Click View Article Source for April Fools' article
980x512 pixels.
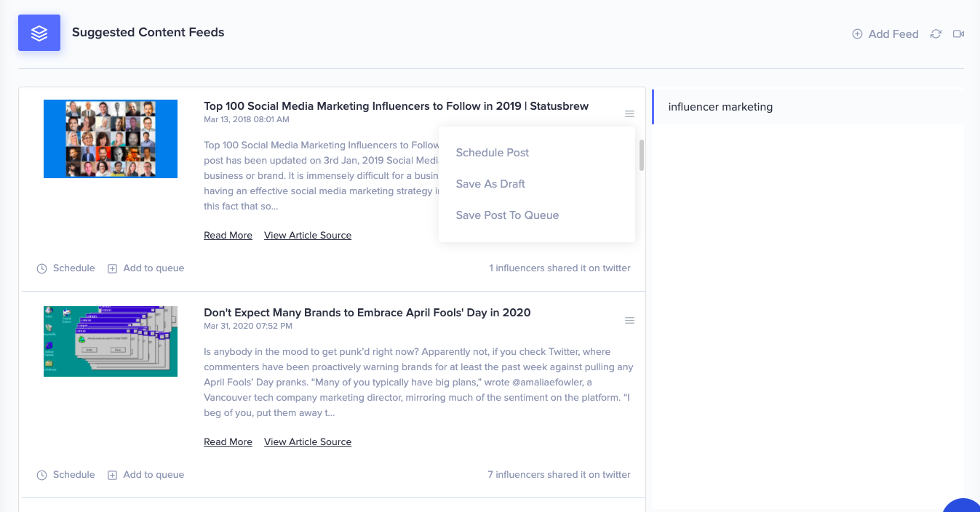pyautogui.click(x=308, y=442)
